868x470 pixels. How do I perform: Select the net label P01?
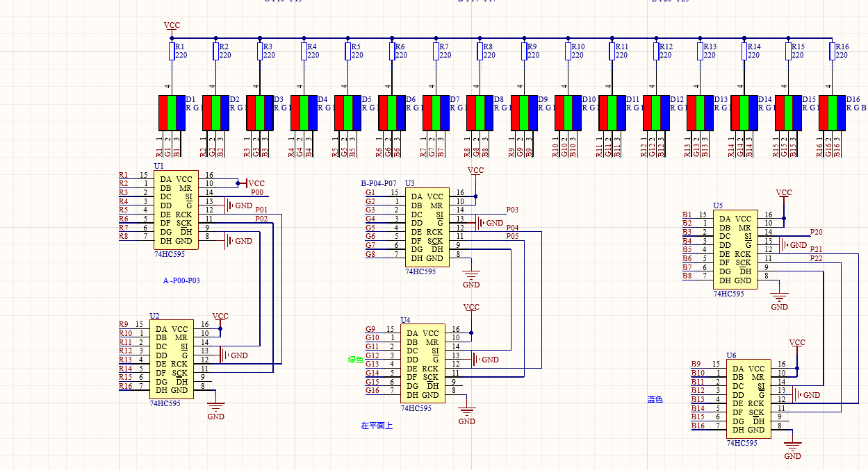click(261, 210)
